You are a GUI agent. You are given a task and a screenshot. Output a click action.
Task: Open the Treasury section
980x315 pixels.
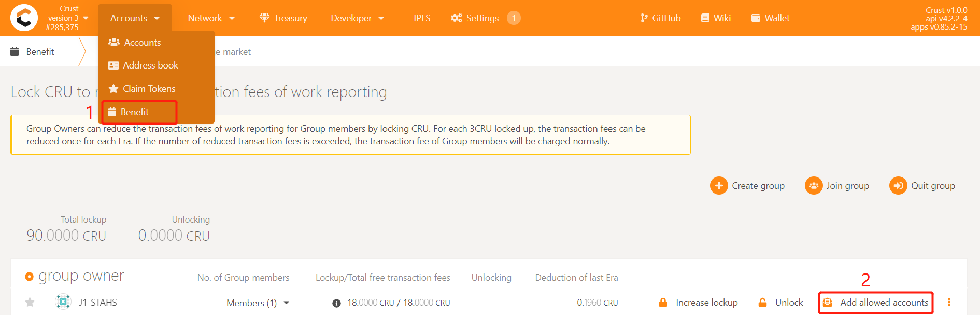point(283,18)
